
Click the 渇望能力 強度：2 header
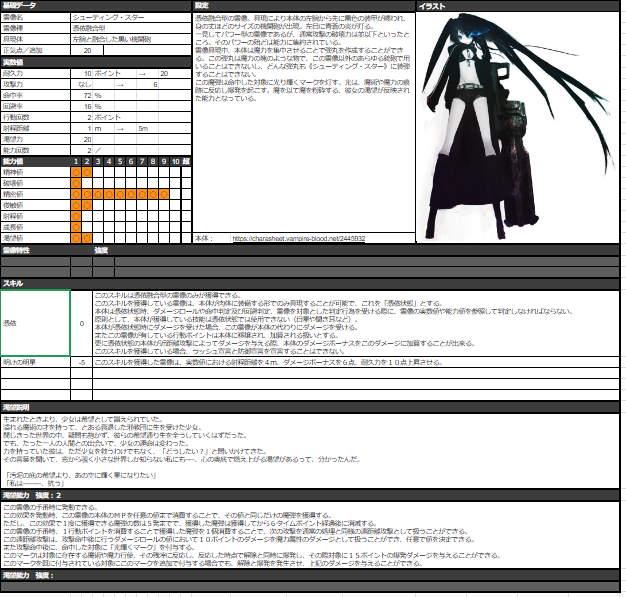click(310, 495)
